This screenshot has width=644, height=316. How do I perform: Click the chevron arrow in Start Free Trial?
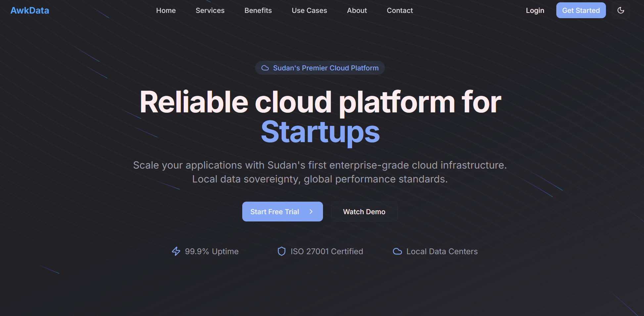[311, 212]
